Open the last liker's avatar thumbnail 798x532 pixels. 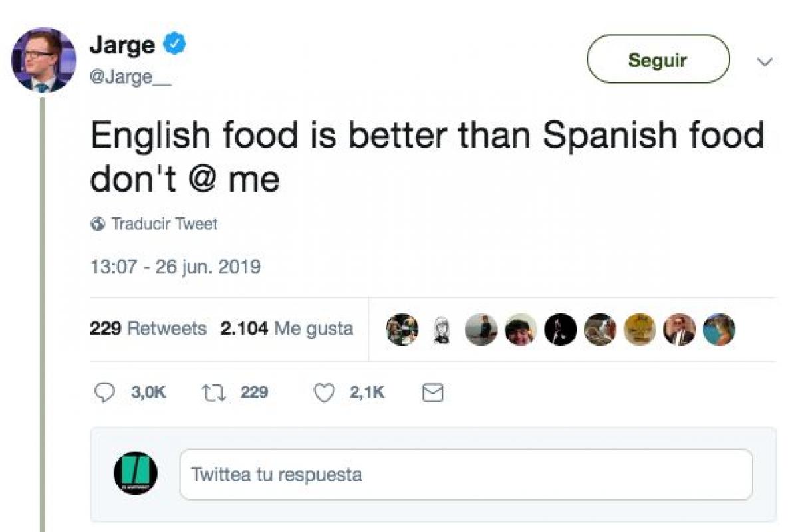[x=719, y=329]
